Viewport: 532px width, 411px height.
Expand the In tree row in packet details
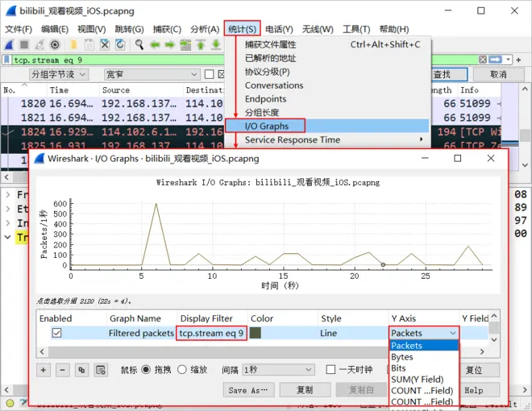(8, 223)
